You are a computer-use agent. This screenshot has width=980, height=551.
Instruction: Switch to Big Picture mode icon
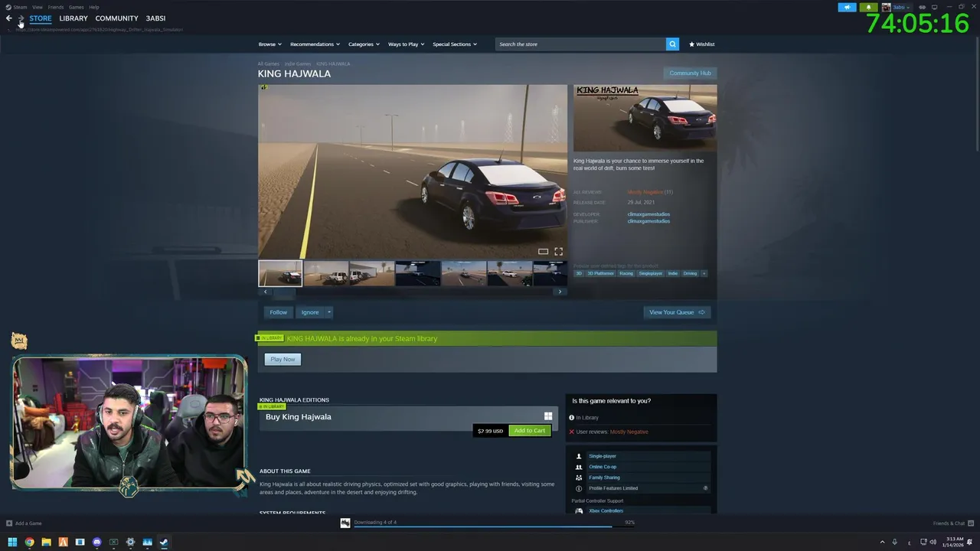pyautogui.click(x=934, y=7)
